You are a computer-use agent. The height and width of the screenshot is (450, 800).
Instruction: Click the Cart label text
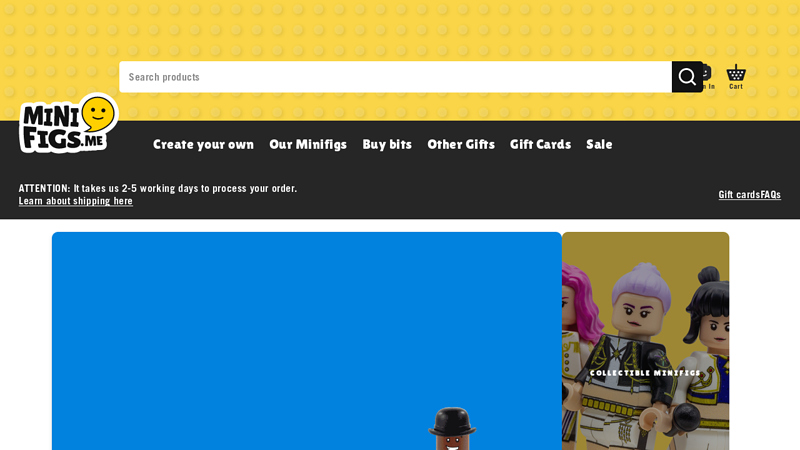[736, 87]
